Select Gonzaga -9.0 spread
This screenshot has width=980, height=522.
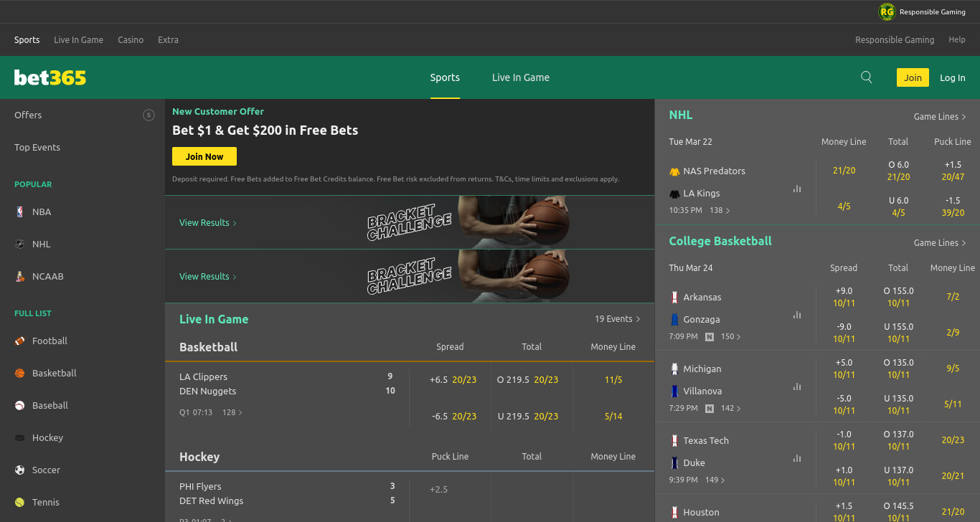844,333
